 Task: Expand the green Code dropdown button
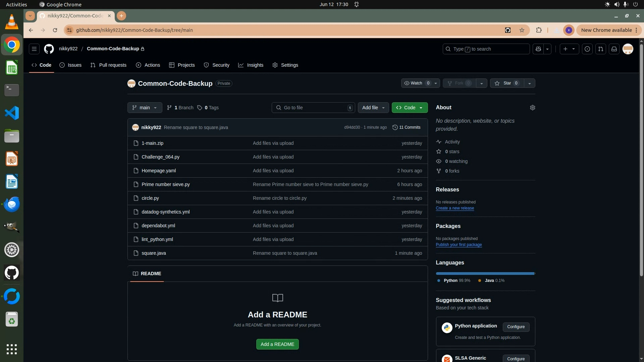click(410, 108)
